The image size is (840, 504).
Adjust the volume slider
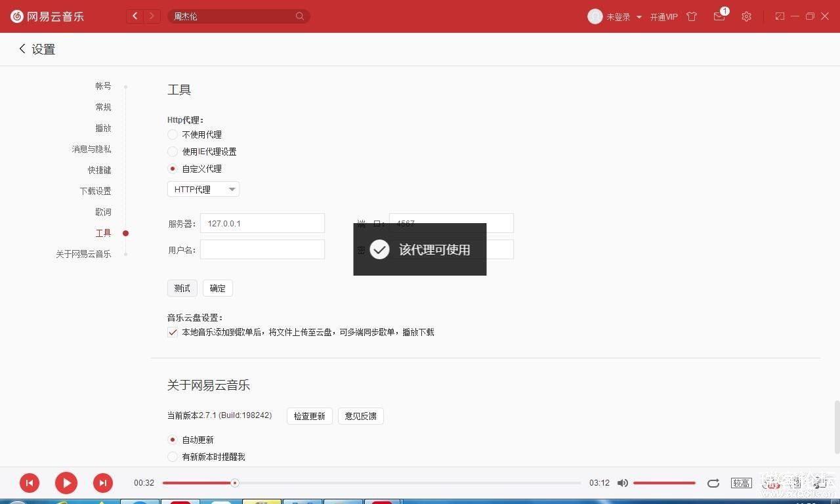tap(664, 483)
